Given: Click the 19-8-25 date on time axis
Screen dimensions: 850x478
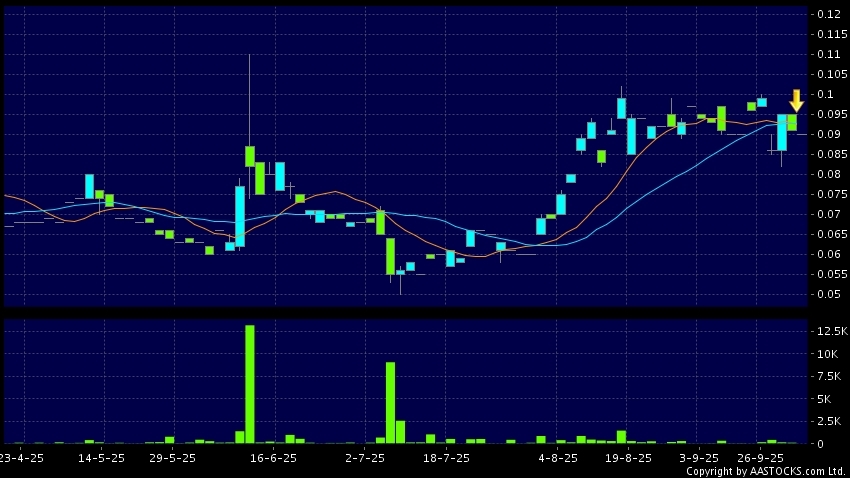Looking at the screenshot, I should [x=628, y=458].
